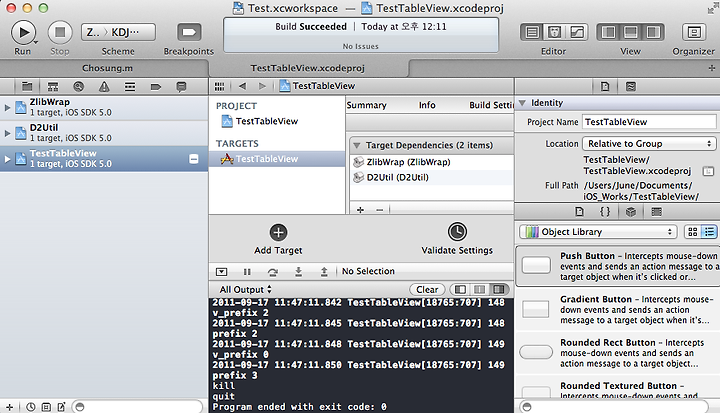
Task: Show the Project navigator
Action: click(27, 86)
